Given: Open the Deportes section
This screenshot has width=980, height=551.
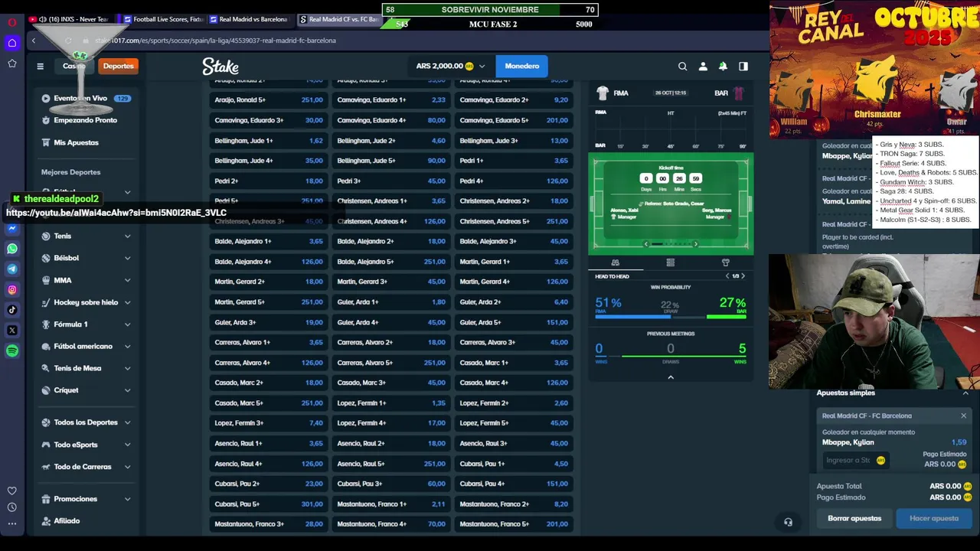Looking at the screenshot, I should pos(119,67).
